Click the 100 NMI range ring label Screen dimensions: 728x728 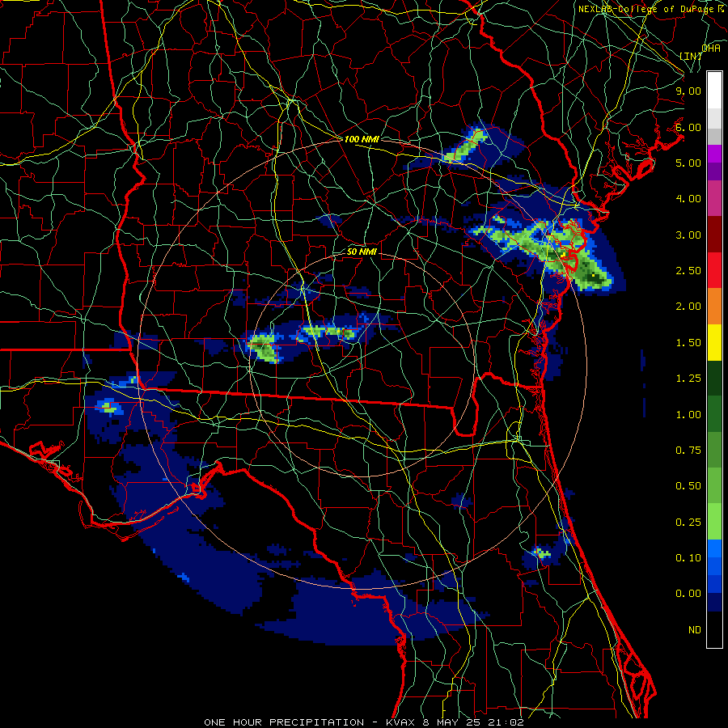coord(362,139)
